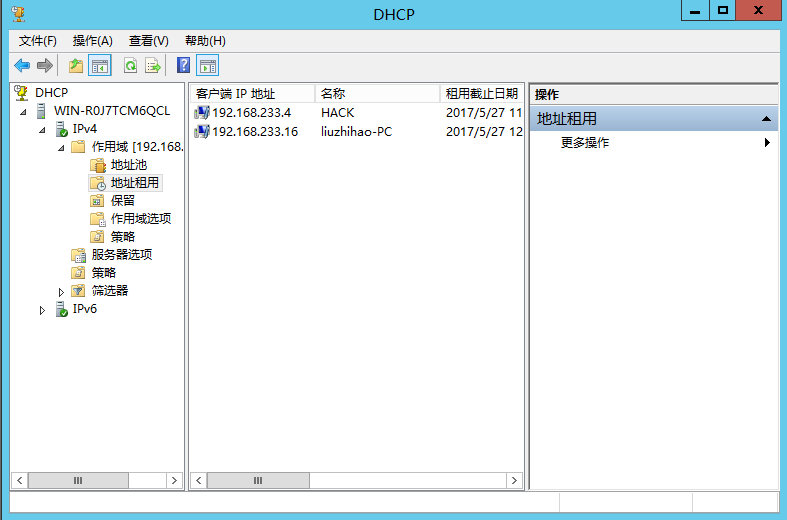
Task: Click the Refresh toolbar icon
Action: (x=130, y=66)
